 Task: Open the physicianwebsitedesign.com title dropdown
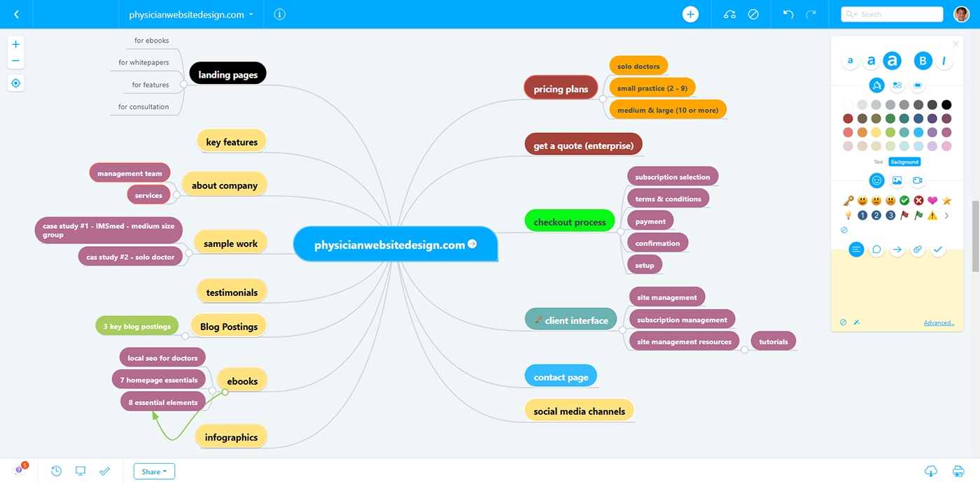pyautogui.click(x=191, y=14)
